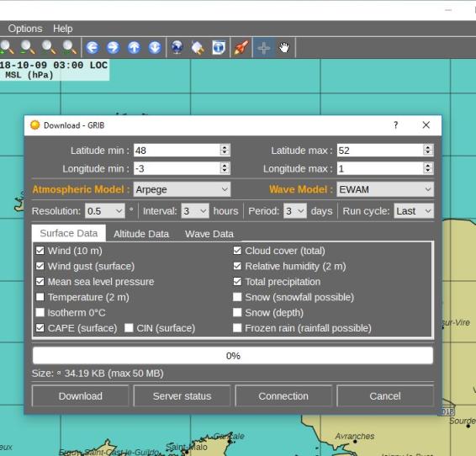Viewport: 476px width, 456px height.
Task: Click the plug connection icon
Action: pyautogui.click(x=198, y=48)
